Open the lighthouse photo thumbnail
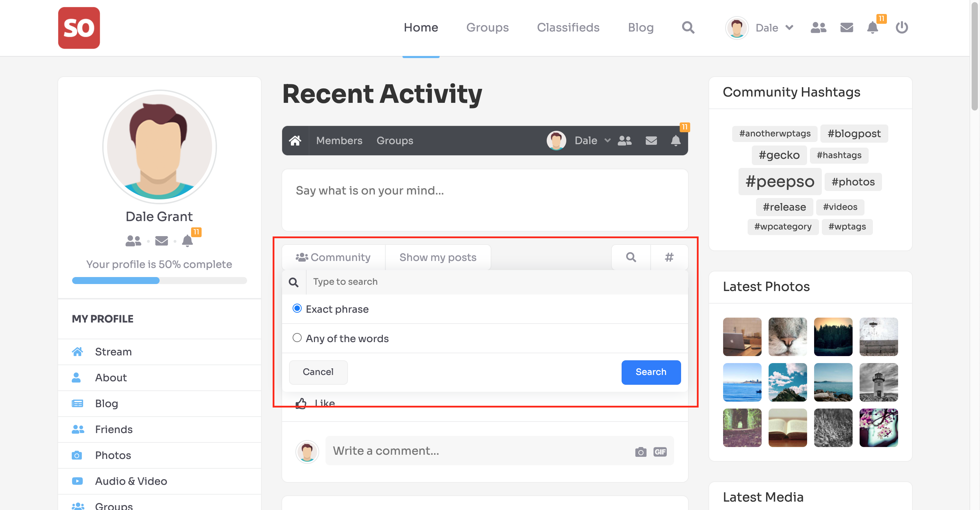This screenshot has width=980, height=510. (x=878, y=382)
